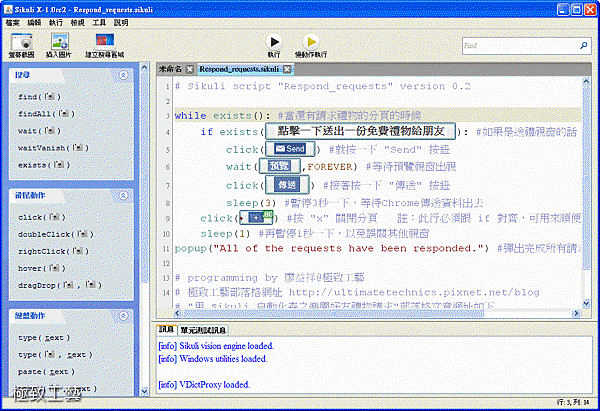Image resolution: width=600 pixels, height=411 pixels.
Task: Collapse the find commands panel section
Action: (123, 75)
